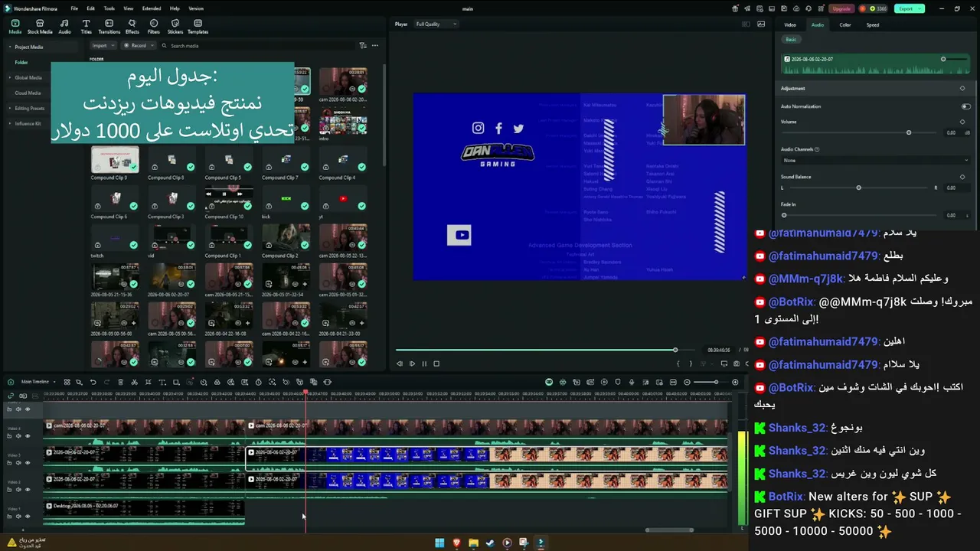Mute the Video 2 track audio
980x551 pixels.
point(18,490)
